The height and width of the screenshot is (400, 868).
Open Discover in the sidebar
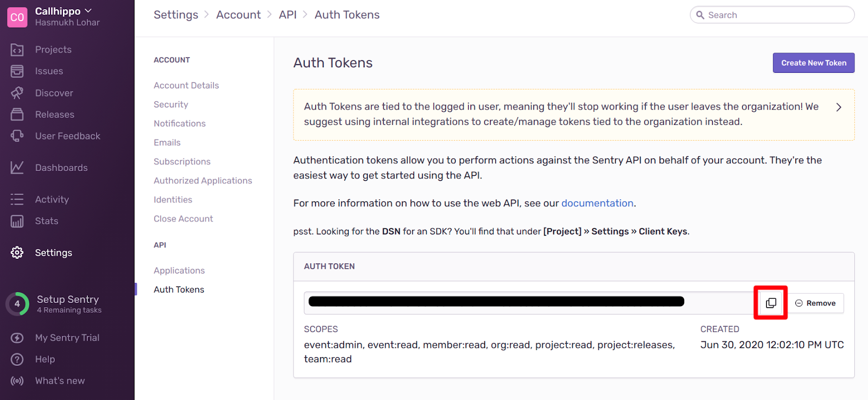tap(54, 93)
